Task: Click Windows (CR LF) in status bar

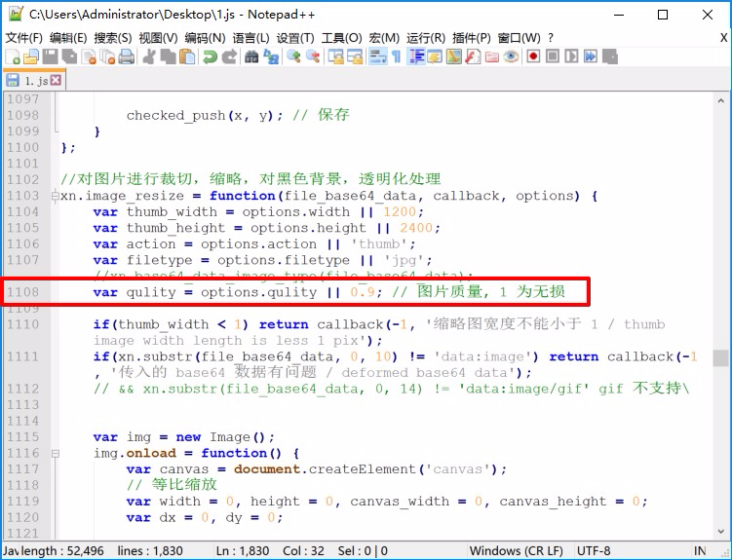Action: (507, 551)
